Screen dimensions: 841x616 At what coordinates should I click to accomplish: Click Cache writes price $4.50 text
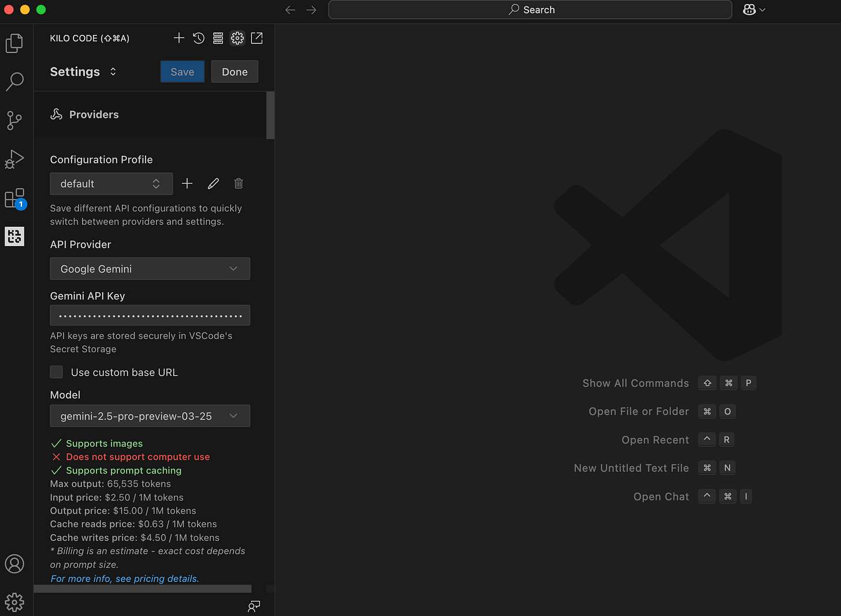(x=135, y=537)
